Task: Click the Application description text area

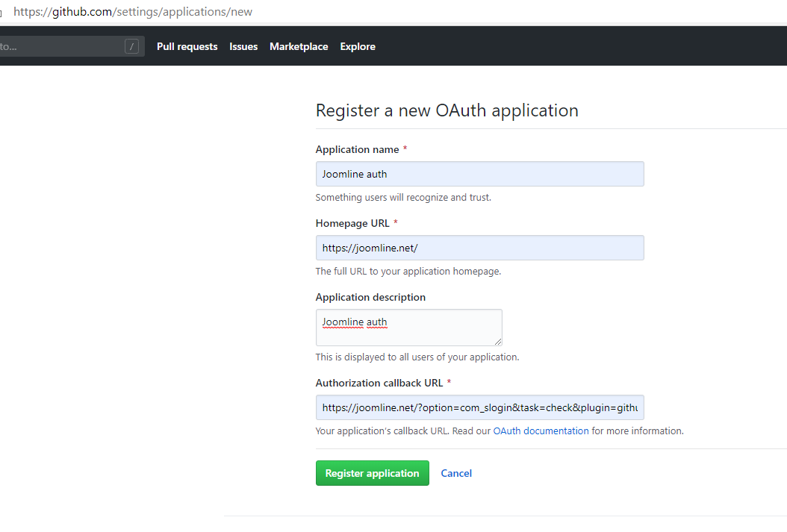Action: 408,328
